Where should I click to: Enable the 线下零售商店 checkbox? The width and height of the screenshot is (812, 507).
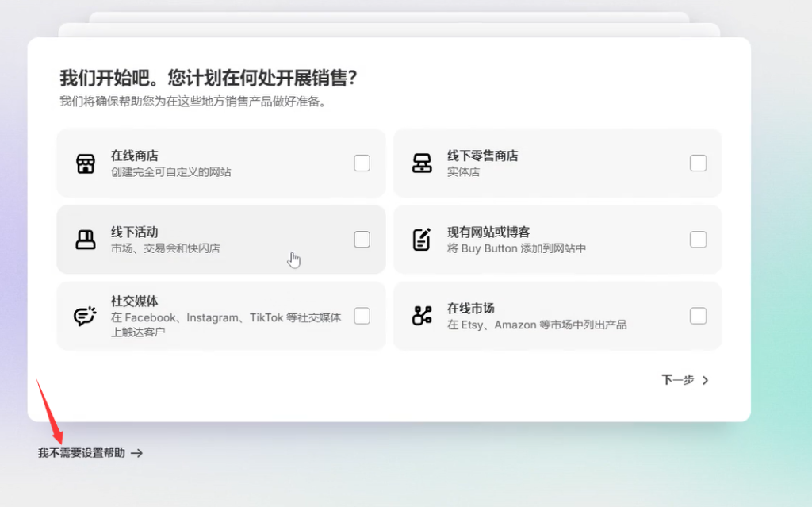698,163
